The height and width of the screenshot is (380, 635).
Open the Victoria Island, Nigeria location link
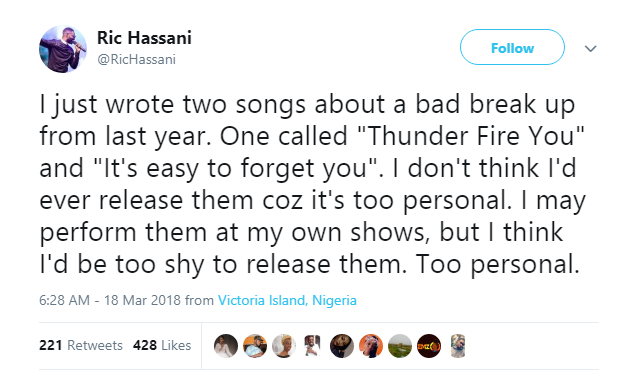(287, 300)
